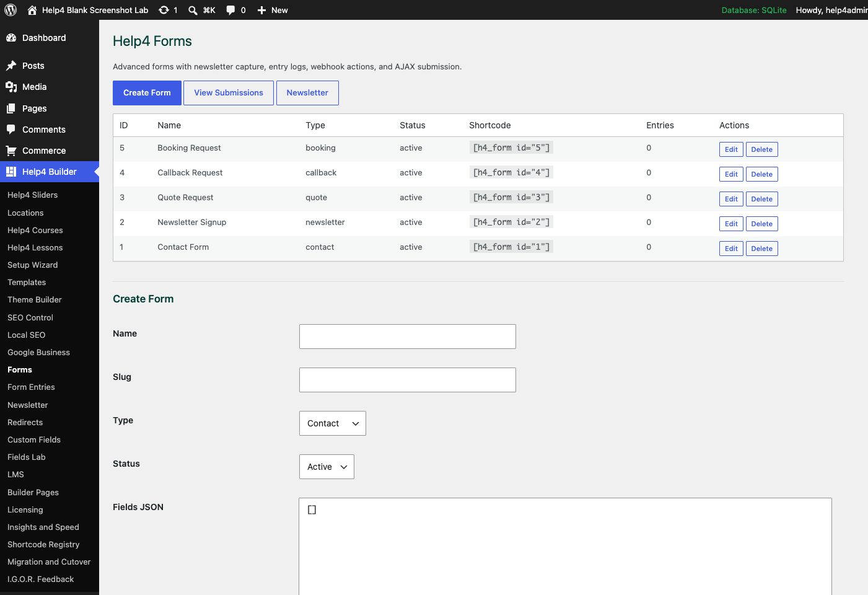Viewport: 868px width, 595px height.
Task: Open LMS menu item
Action: pos(15,474)
